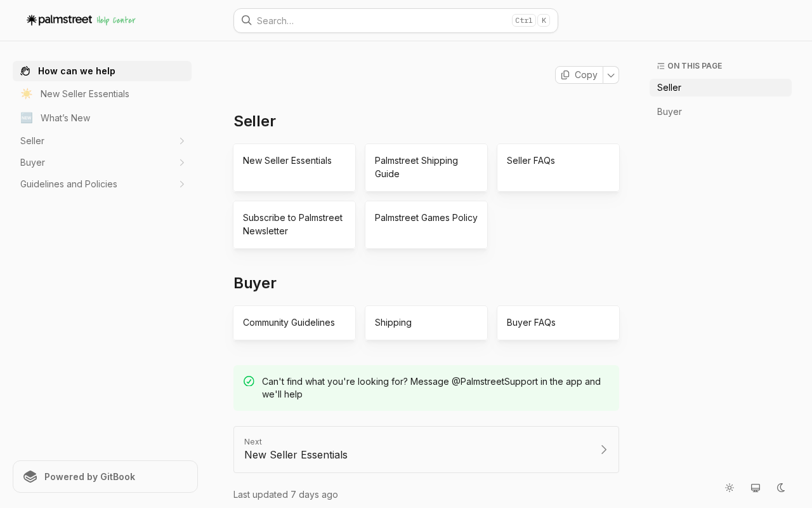
Task: Jump to Buyer in On This Page
Action: 669,112
